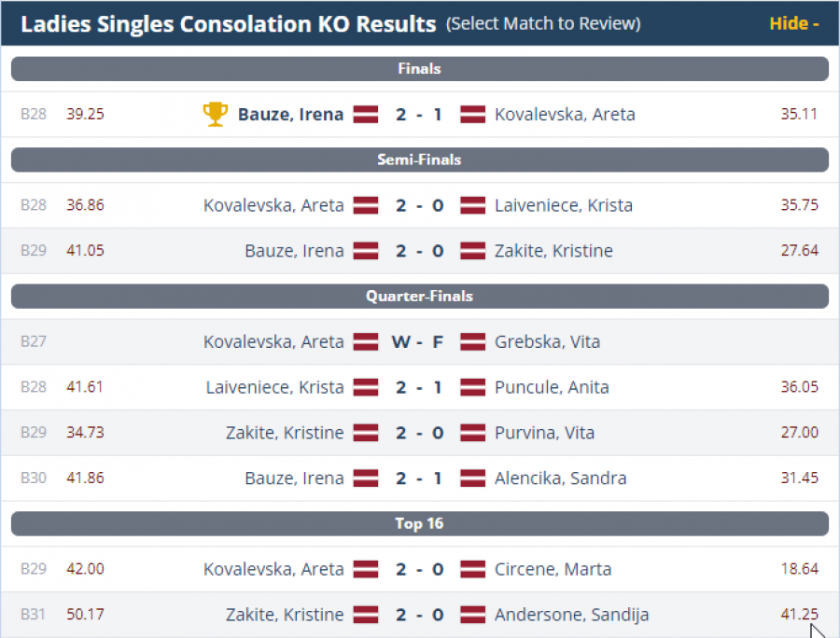Screen dimensions: 840x638
Task: Collapse the Finals section header
Action: coord(419,69)
